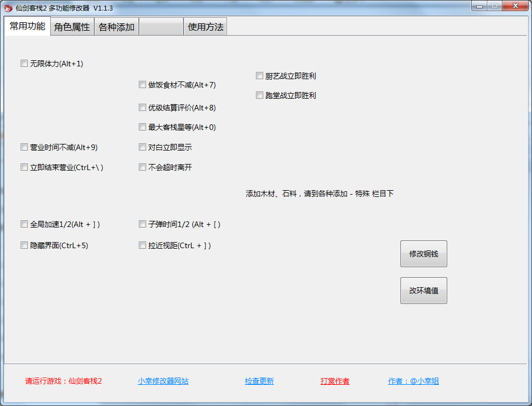The image size is (532, 406).
Task: Close the trainer window
Action: pyautogui.click(x=515, y=6)
